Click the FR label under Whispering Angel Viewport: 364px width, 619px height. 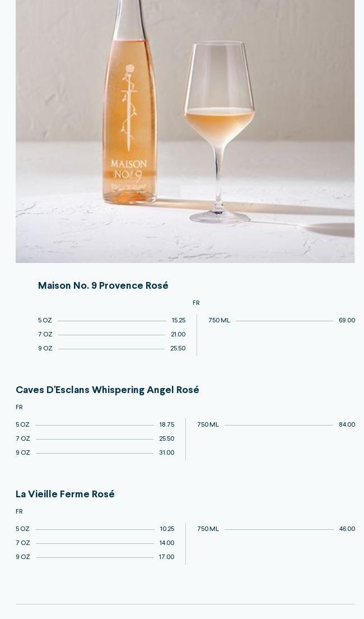click(x=20, y=408)
